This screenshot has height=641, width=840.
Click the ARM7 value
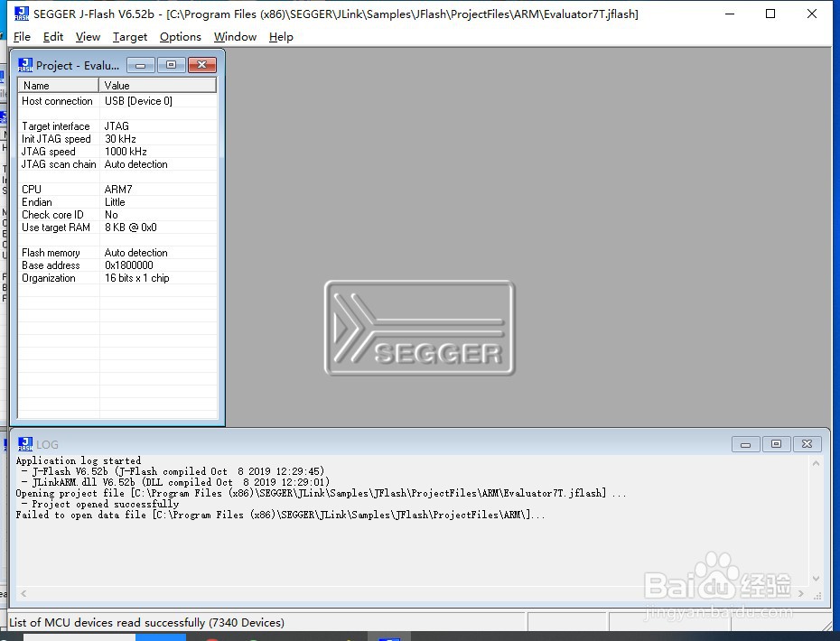click(118, 190)
